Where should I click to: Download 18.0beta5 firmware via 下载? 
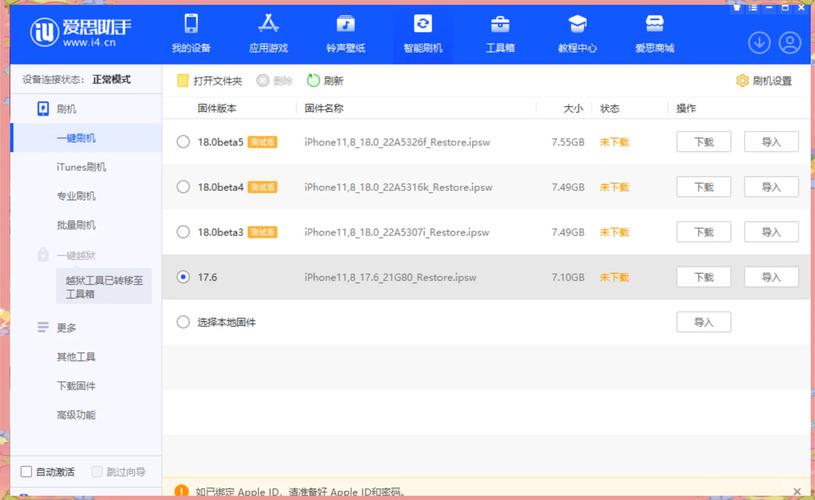(704, 142)
